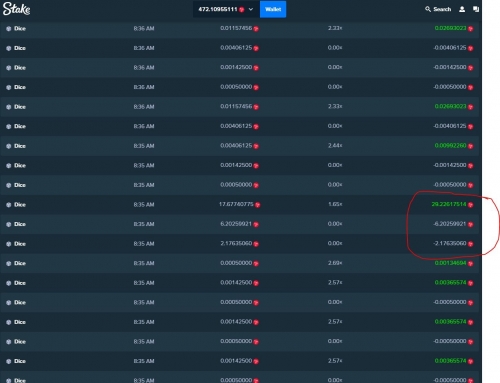Select the green payout 29.22617514
The height and width of the screenshot is (383, 500).
click(x=449, y=204)
